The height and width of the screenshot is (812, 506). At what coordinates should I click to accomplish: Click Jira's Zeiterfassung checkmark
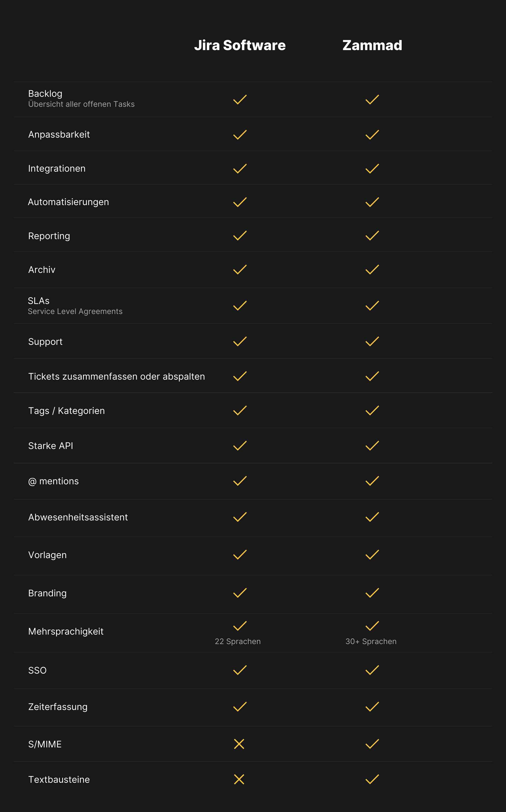pyautogui.click(x=240, y=707)
